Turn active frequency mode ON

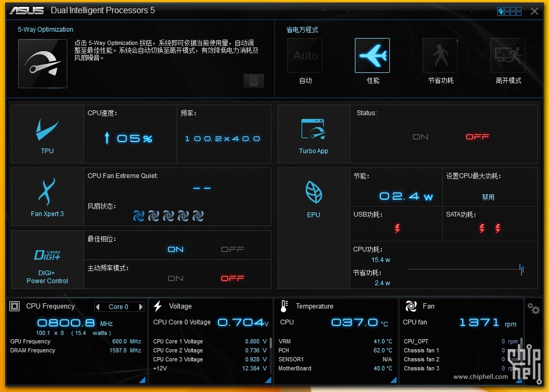(x=176, y=278)
